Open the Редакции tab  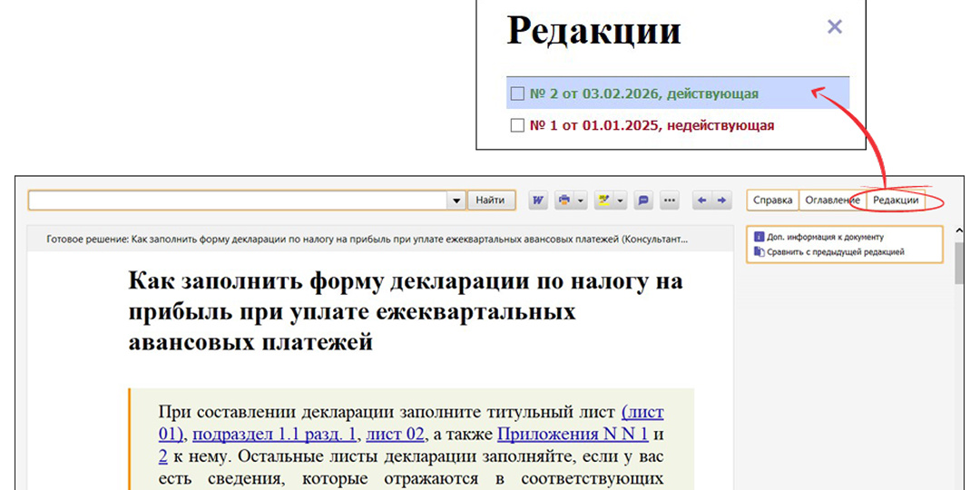pos(896,200)
